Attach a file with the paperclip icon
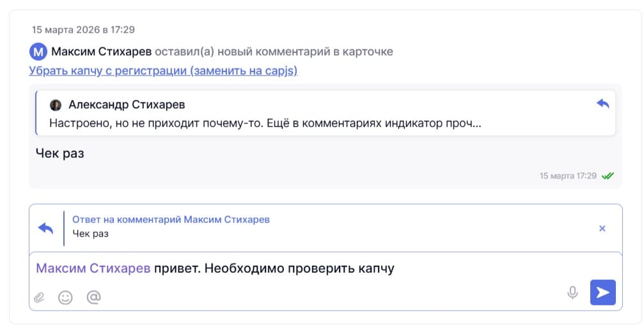The height and width of the screenshot is (329, 644). click(x=39, y=297)
